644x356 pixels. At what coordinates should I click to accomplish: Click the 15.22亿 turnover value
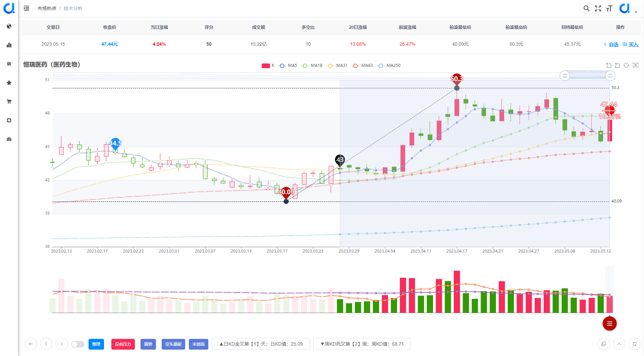point(259,44)
